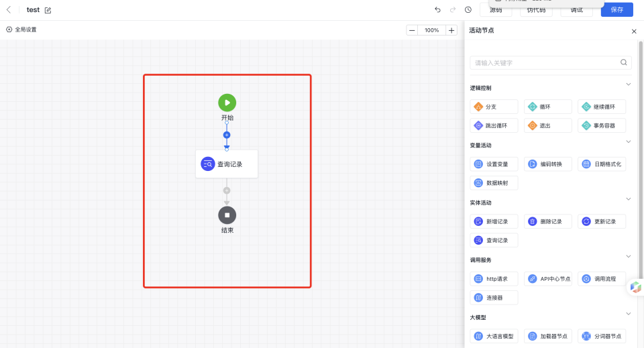The image size is (644, 348).
Task: Click the edit icon beside test title
Action: click(48, 11)
